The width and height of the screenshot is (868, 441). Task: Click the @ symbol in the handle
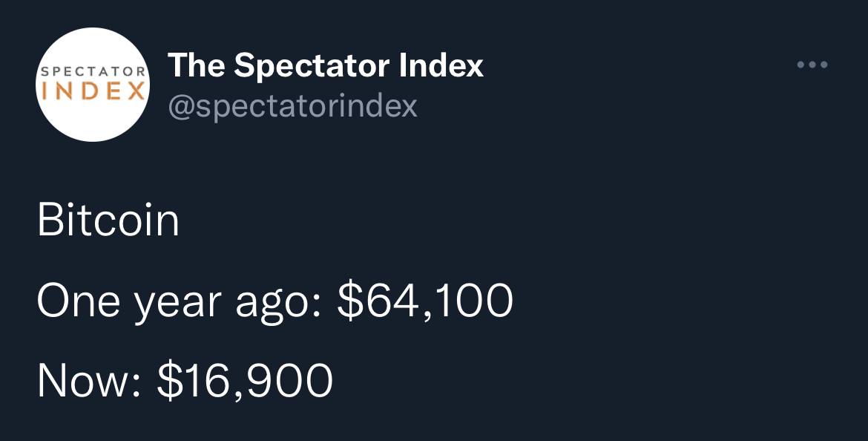(x=180, y=106)
